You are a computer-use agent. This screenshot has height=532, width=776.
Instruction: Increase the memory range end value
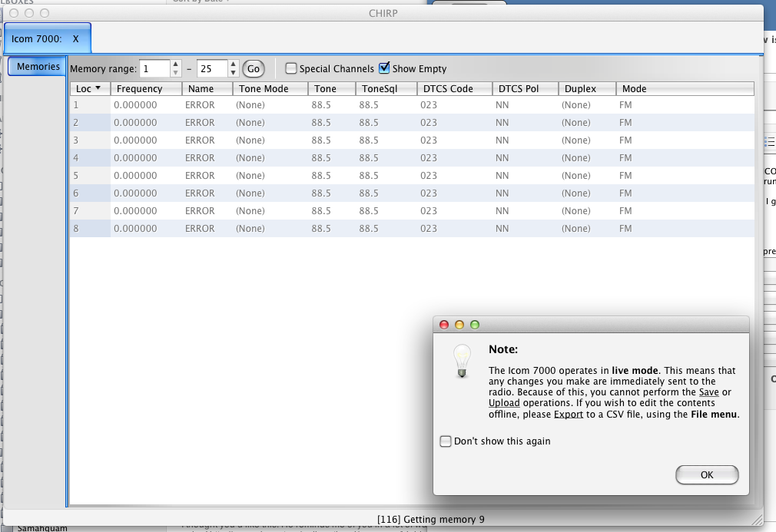(233, 64)
